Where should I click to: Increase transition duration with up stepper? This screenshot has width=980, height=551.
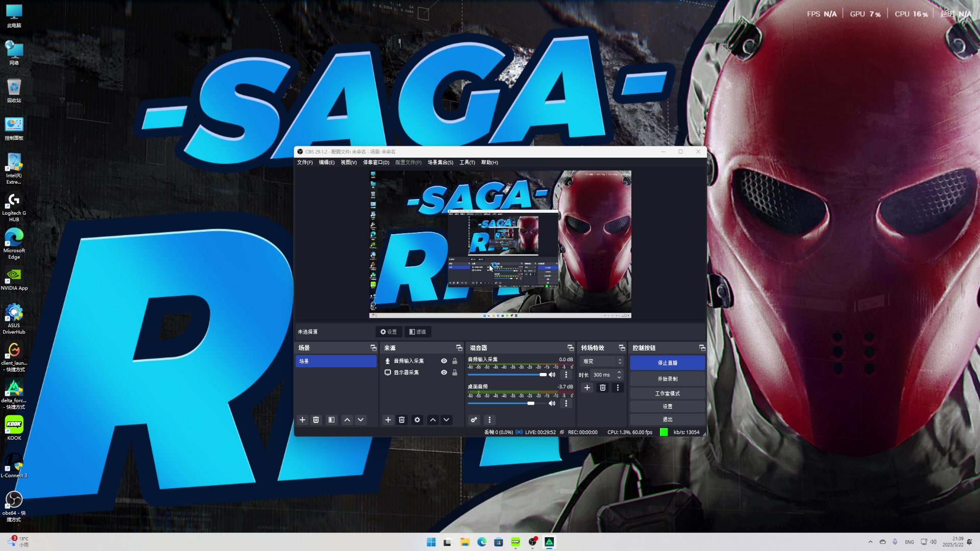point(619,372)
